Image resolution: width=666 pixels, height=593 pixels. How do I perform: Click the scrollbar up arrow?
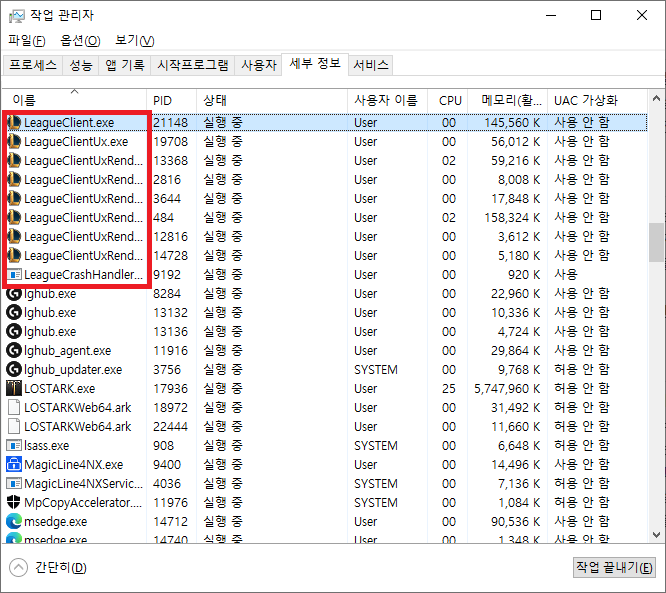click(x=656, y=99)
